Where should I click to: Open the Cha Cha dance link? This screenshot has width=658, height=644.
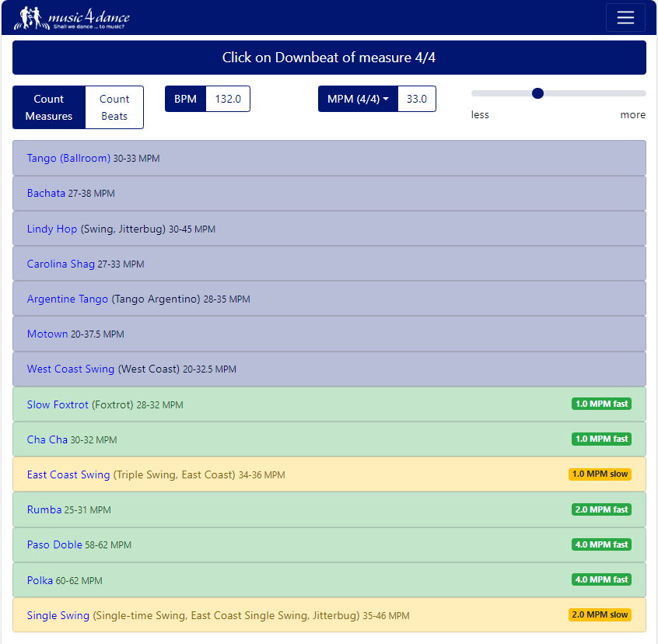(47, 439)
